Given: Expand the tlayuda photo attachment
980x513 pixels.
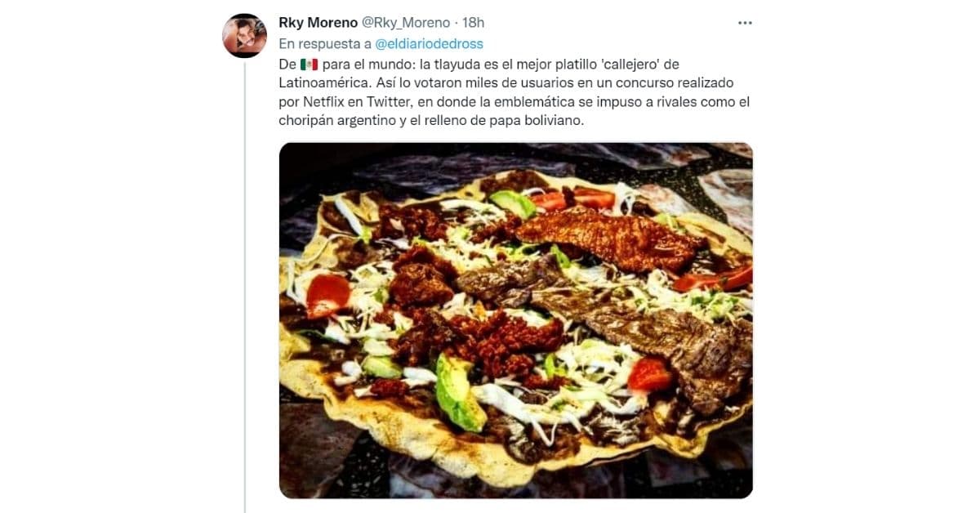Looking at the screenshot, I should tap(515, 320).
